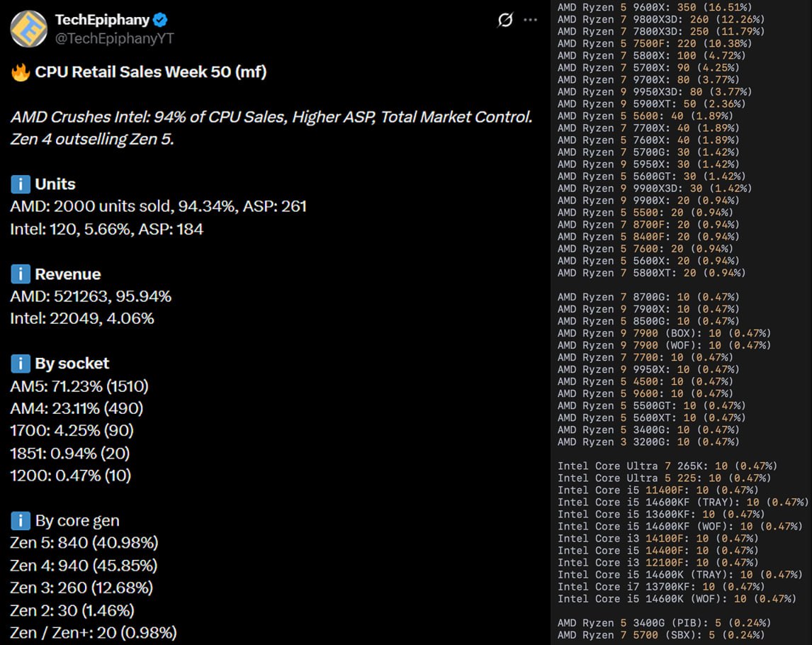Click the info icon beside By core gen
812x645 pixels.
[x=20, y=521]
